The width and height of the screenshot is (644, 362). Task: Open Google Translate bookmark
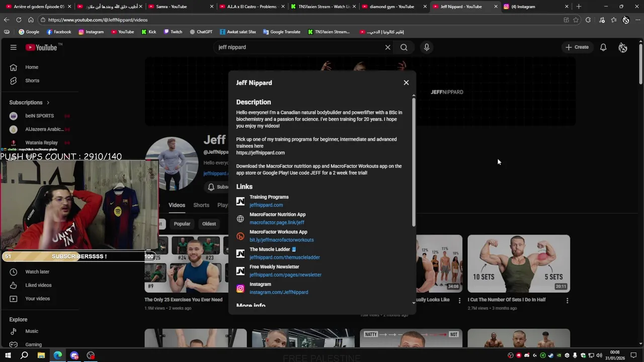pos(281,32)
